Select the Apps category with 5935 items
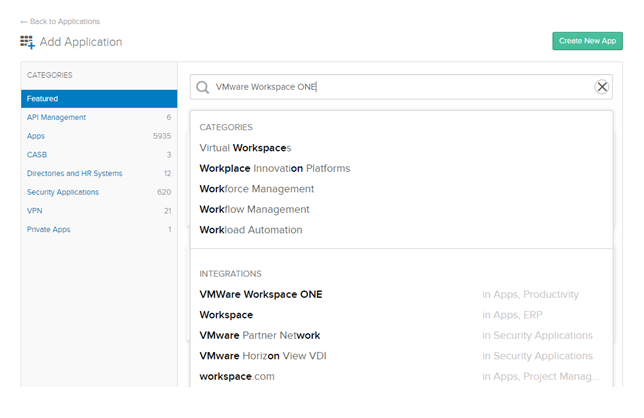 coord(37,136)
